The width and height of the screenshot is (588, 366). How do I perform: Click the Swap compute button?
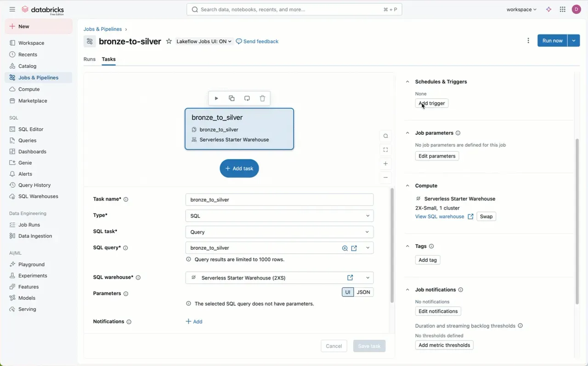tap(486, 217)
